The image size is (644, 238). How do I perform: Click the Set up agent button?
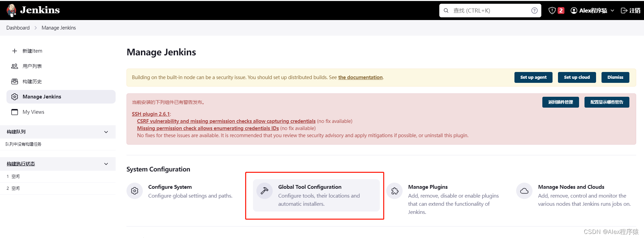533,77
